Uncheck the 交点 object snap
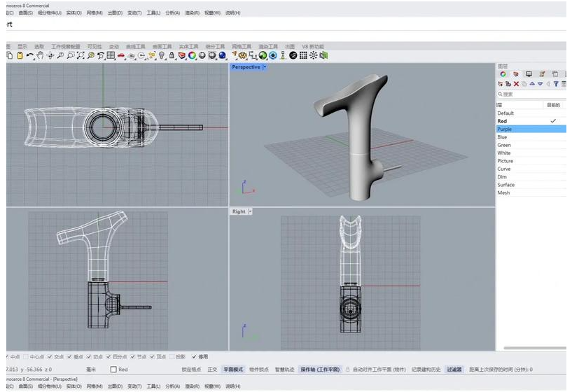The width and height of the screenshot is (572, 392). pos(50,356)
